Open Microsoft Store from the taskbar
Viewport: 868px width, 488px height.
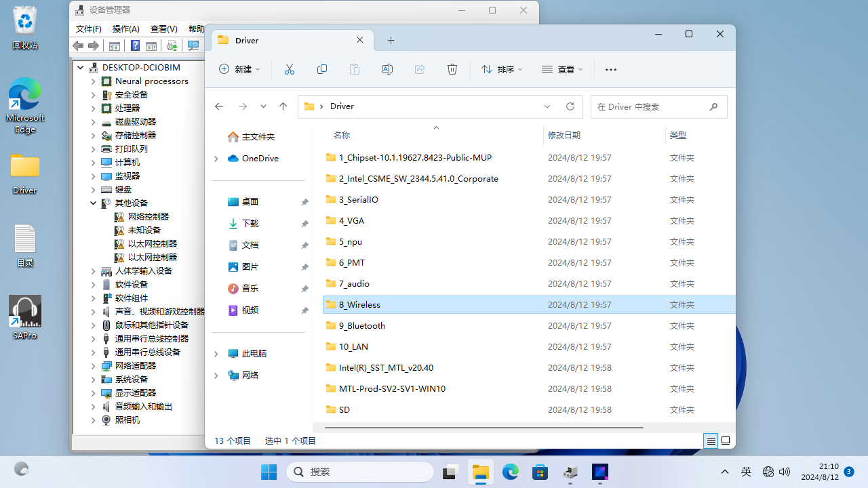coord(540,472)
